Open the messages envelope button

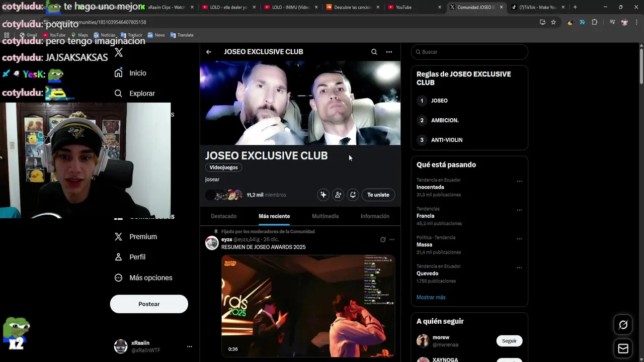623,348
